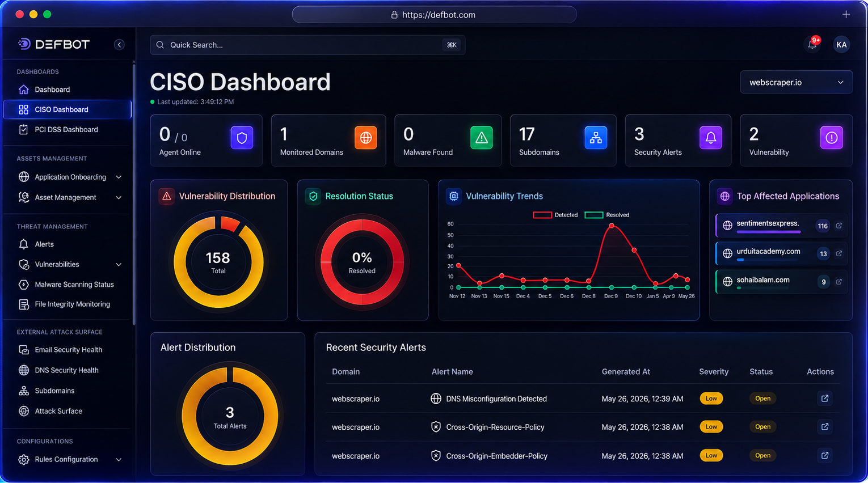Screen dimensions: 868x483
Task: Select CISO Dashboard in sidebar
Action: (67, 109)
